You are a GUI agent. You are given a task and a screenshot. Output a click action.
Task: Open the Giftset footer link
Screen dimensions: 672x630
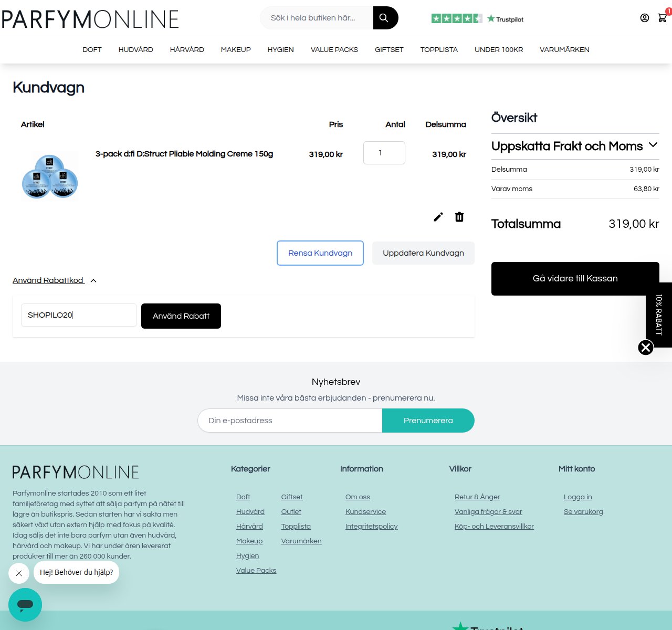292,497
